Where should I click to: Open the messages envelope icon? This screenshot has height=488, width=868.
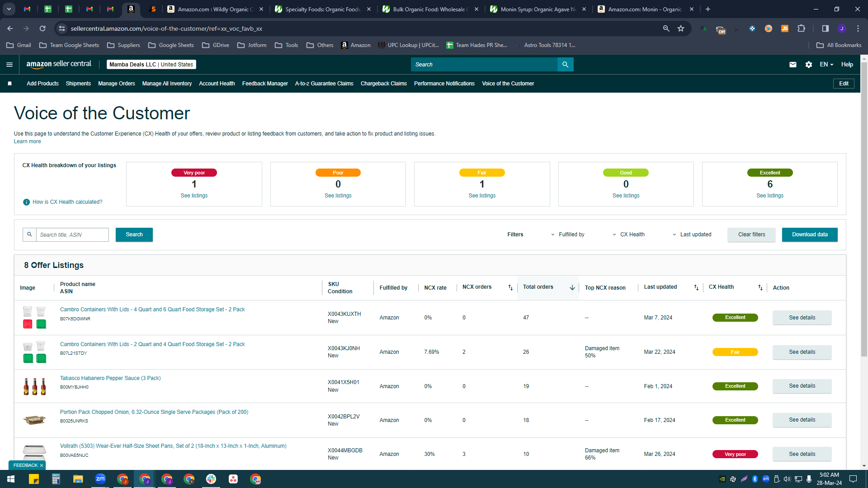pos(793,65)
